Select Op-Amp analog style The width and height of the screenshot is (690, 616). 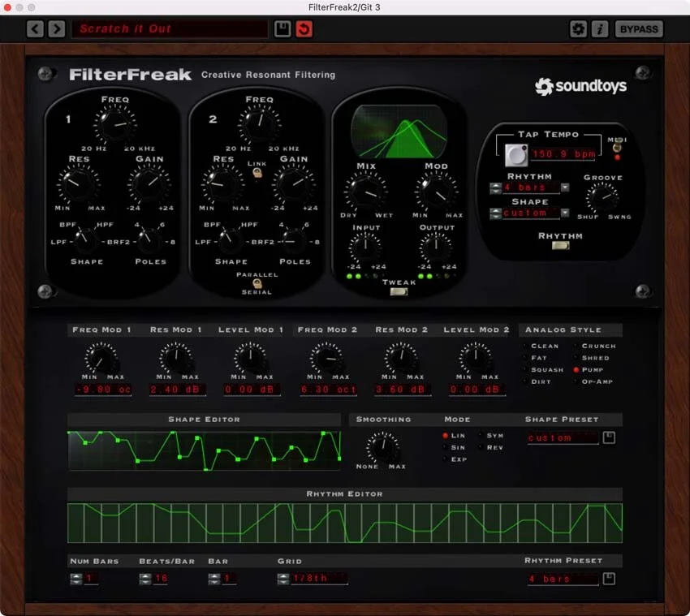click(x=593, y=382)
